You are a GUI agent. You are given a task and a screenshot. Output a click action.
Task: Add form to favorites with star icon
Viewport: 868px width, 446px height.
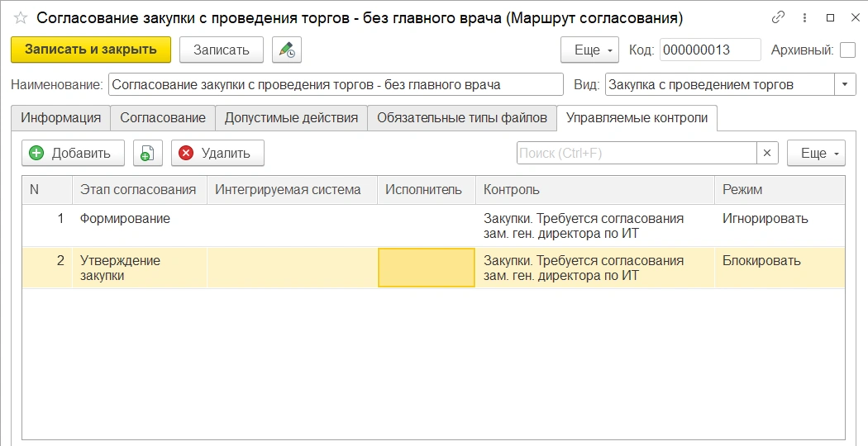[21, 18]
